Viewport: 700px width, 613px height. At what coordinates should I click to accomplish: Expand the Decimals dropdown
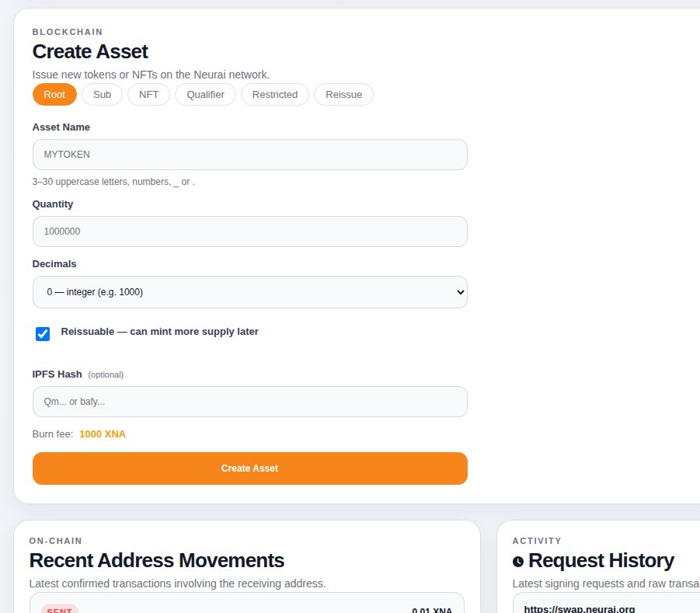249,292
